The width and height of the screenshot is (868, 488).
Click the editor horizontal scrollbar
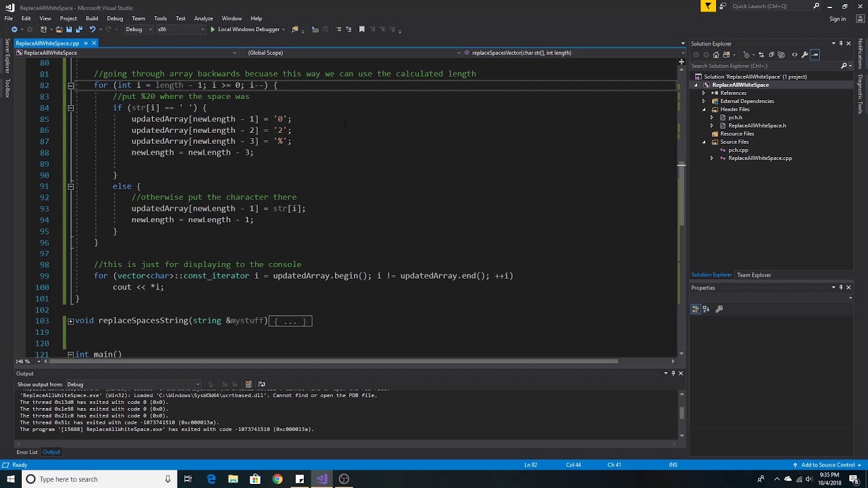332,361
